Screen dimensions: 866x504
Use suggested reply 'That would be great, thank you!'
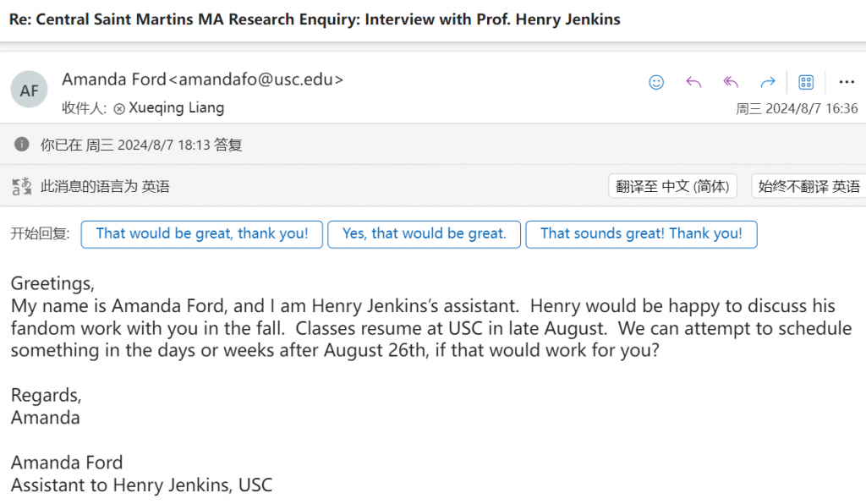[201, 234]
